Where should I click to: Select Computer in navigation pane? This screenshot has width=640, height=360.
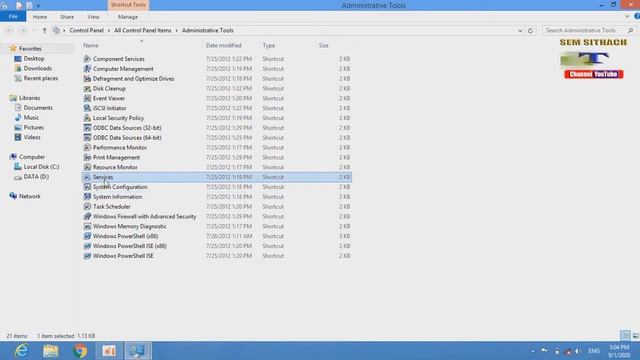click(31, 157)
